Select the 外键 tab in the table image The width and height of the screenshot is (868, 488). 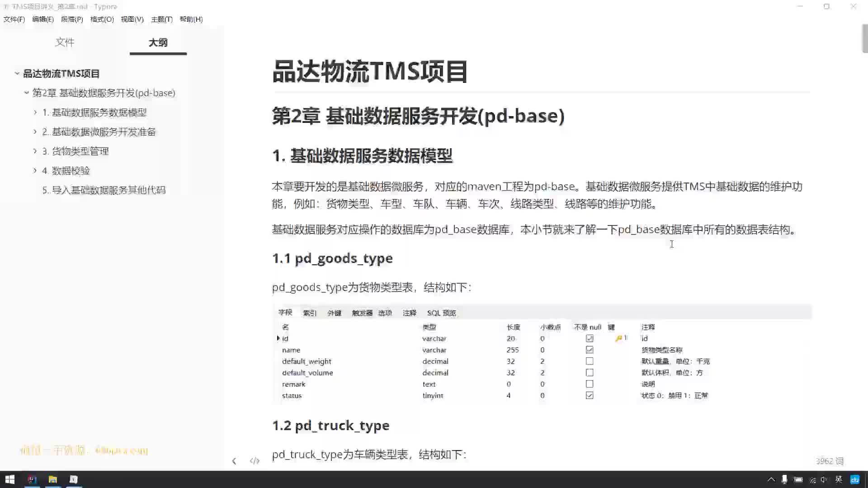tap(335, 313)
